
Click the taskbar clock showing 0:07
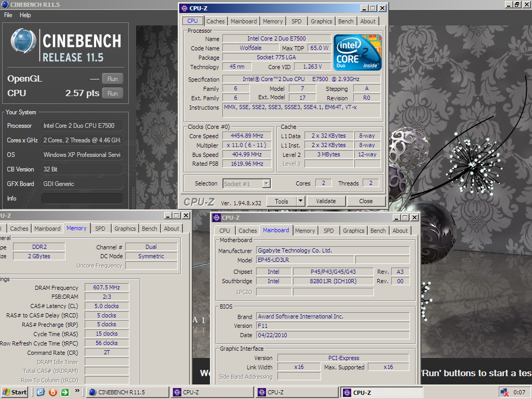pyautogui.click(x=519, y=392)
